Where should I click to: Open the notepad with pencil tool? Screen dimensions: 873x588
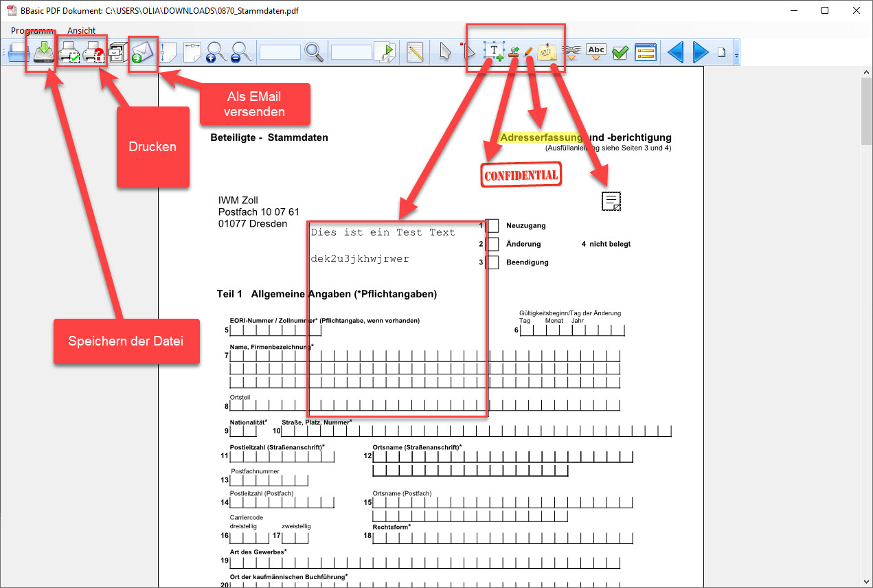(x=415, y=52)
